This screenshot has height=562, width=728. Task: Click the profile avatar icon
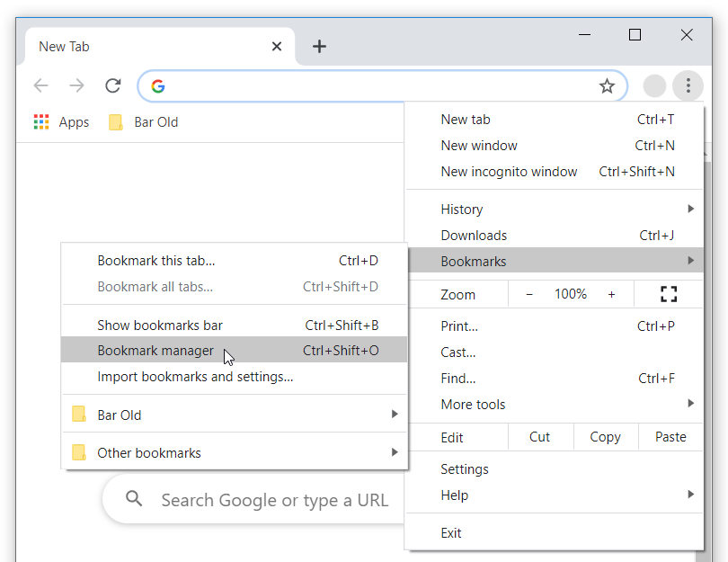tap(654, 86)
